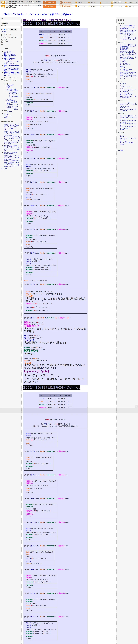
Task: Open メンバー専用掲示板 link
Action: 12,102
